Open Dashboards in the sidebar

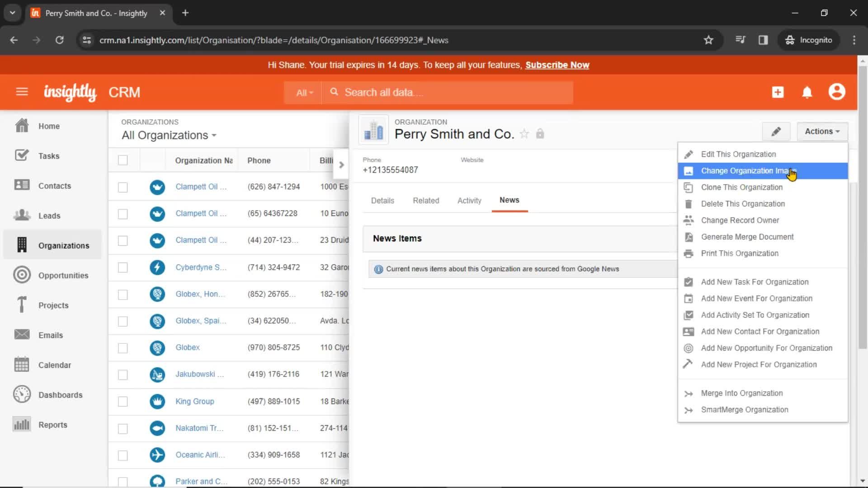tap(52, 394)
